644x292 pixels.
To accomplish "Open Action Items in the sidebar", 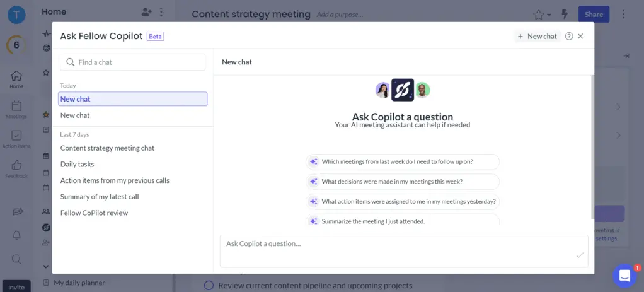I will 16,139.
